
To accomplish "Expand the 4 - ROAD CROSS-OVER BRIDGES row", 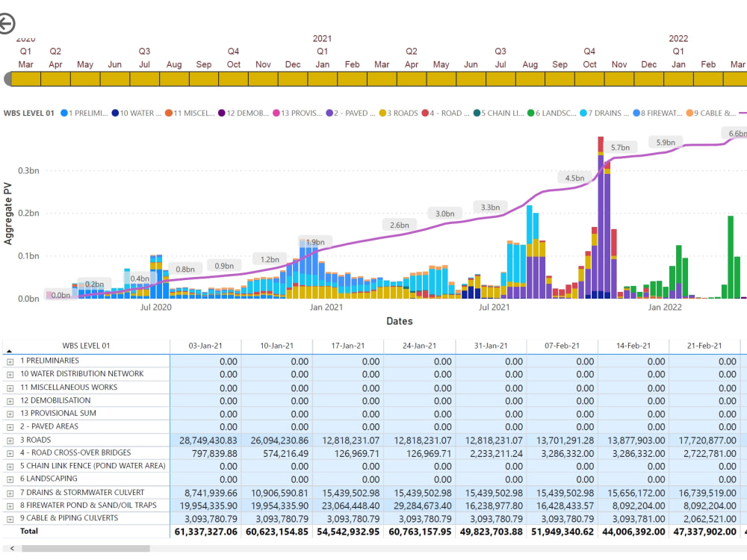I will pos(10,453).
